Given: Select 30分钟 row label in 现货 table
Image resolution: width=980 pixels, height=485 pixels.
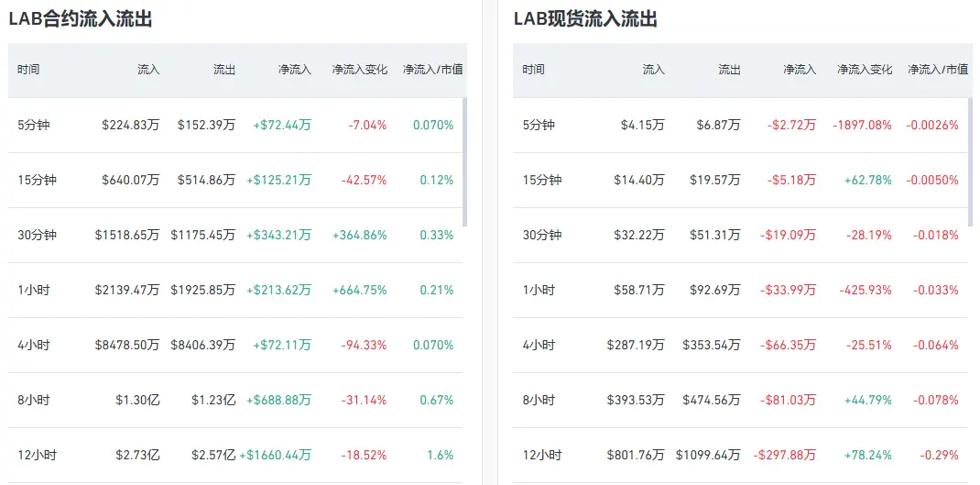Looking at the screenshot, I should [542, 236].
